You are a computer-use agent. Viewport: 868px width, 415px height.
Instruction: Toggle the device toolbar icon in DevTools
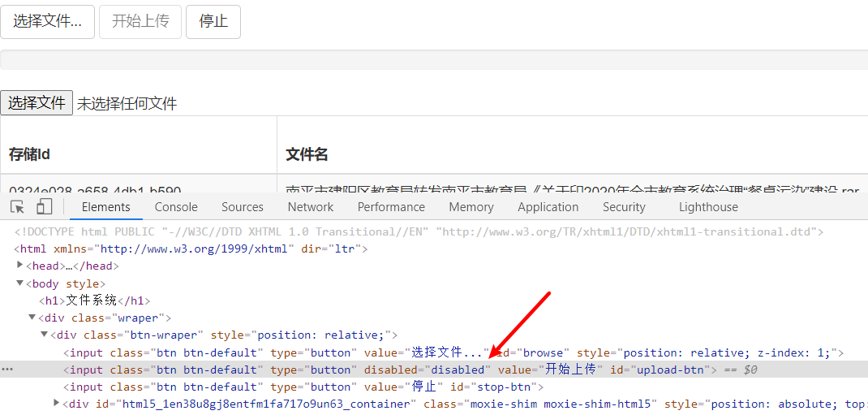45,207
